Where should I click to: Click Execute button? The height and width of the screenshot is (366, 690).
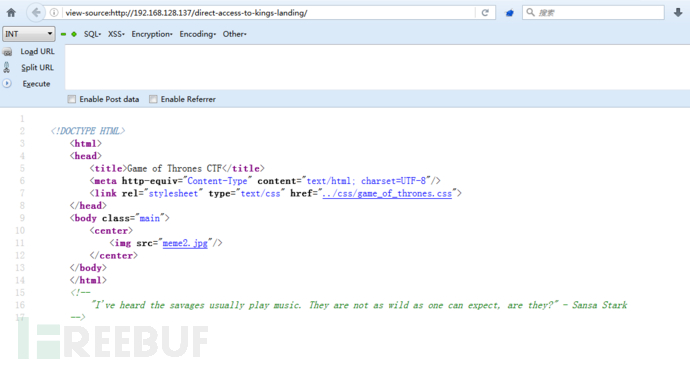(36, 84)
